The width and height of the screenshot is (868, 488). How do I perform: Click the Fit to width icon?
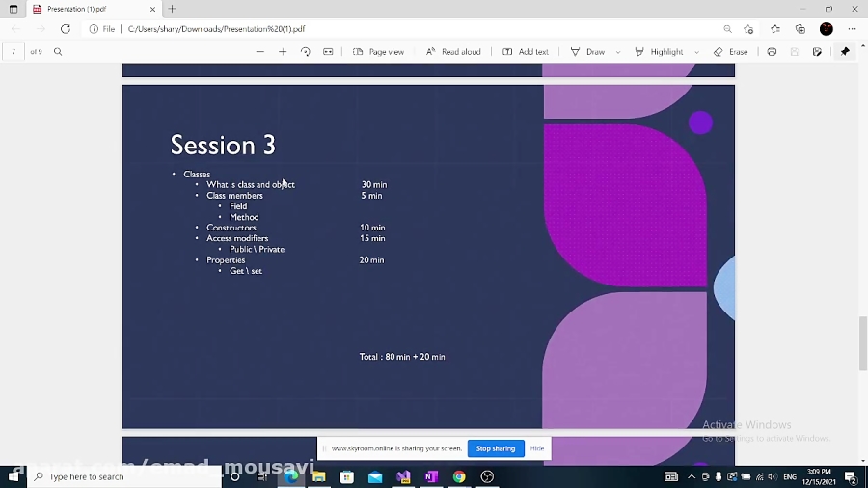coord(328,52)
